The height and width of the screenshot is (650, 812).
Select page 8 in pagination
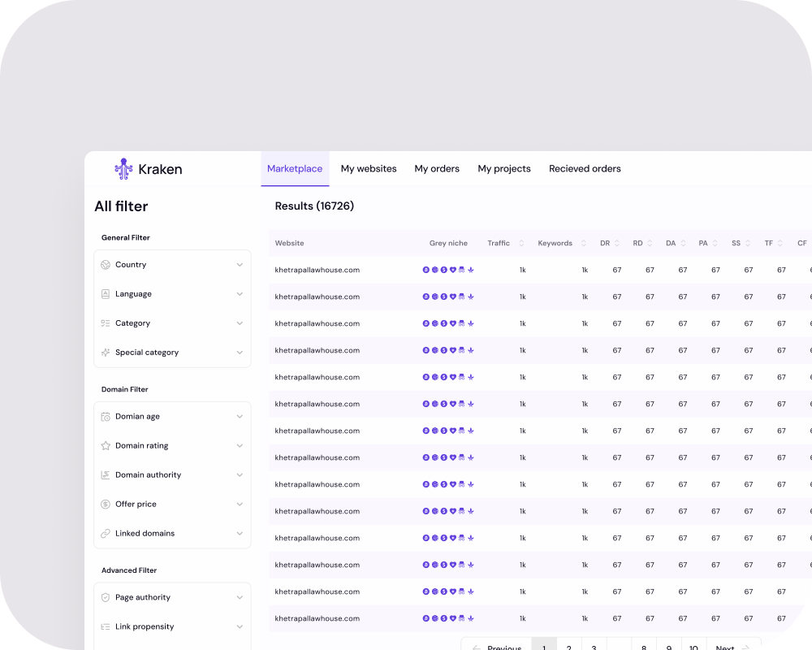pos(644,645)
